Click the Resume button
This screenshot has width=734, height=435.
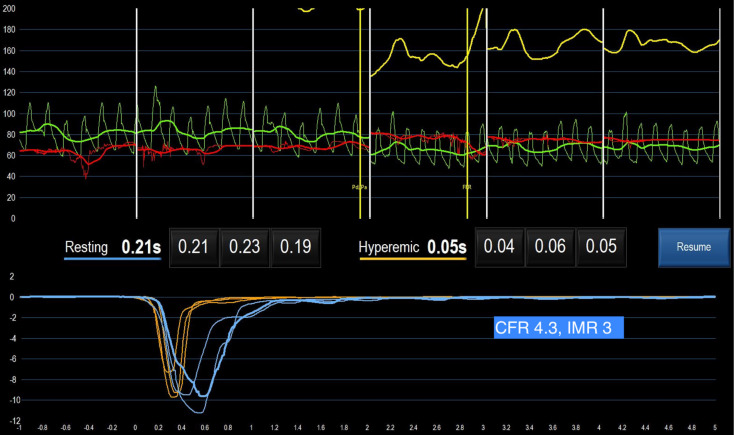tap(694, 247)
